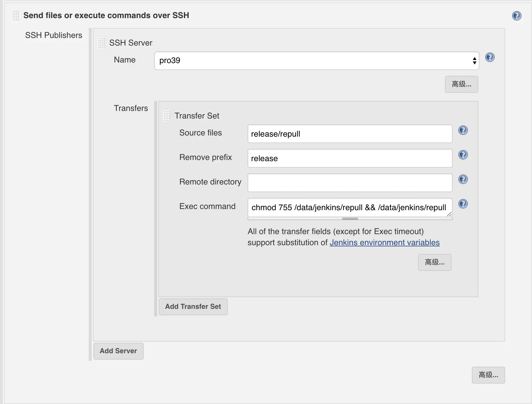532x404 pixels.
Task: Show help for Source files field
Action: 463,130
